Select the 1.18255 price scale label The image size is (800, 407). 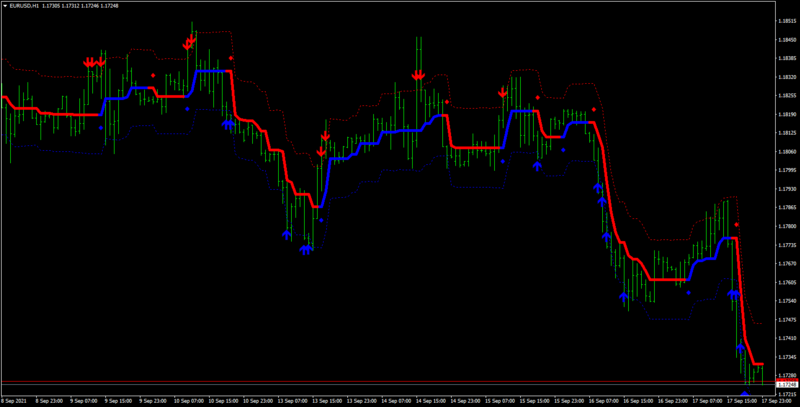tap(788, 95)
